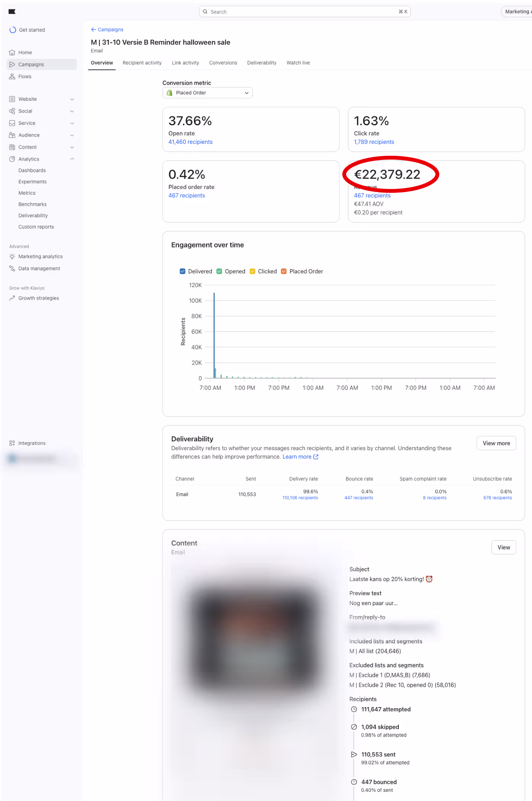Open the Watch live tab

pos(298,63)
